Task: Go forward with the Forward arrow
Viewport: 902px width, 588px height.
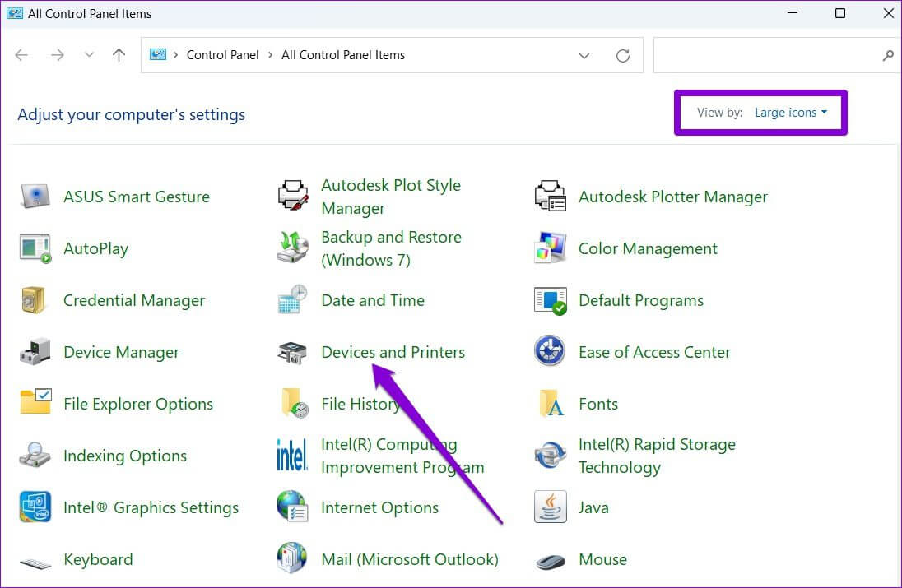Action: pos(58,54)
